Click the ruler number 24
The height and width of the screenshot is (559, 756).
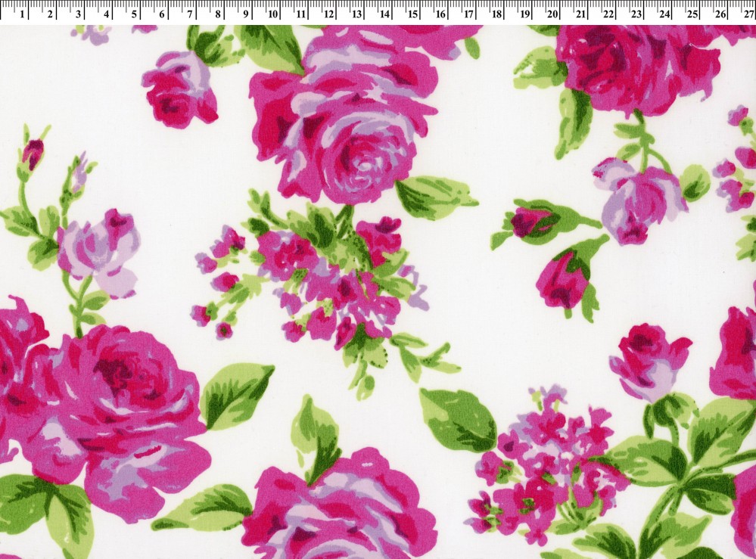point(664,14)
